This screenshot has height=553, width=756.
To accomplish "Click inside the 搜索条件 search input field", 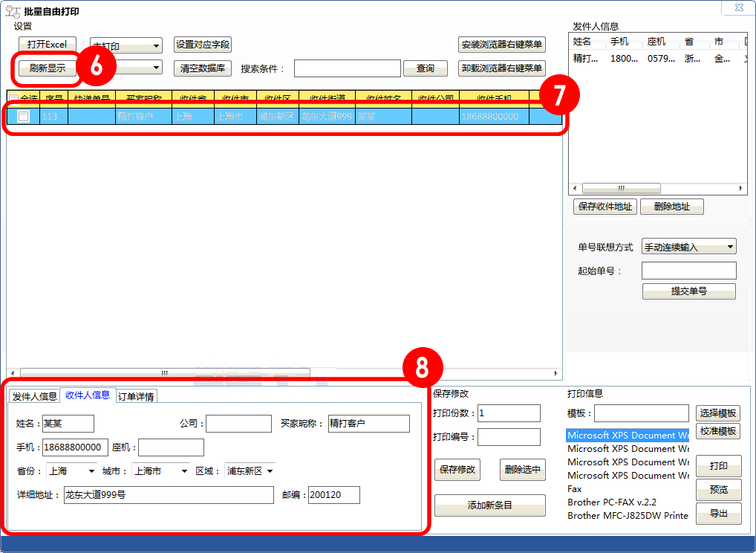I will tap(347, 68).
